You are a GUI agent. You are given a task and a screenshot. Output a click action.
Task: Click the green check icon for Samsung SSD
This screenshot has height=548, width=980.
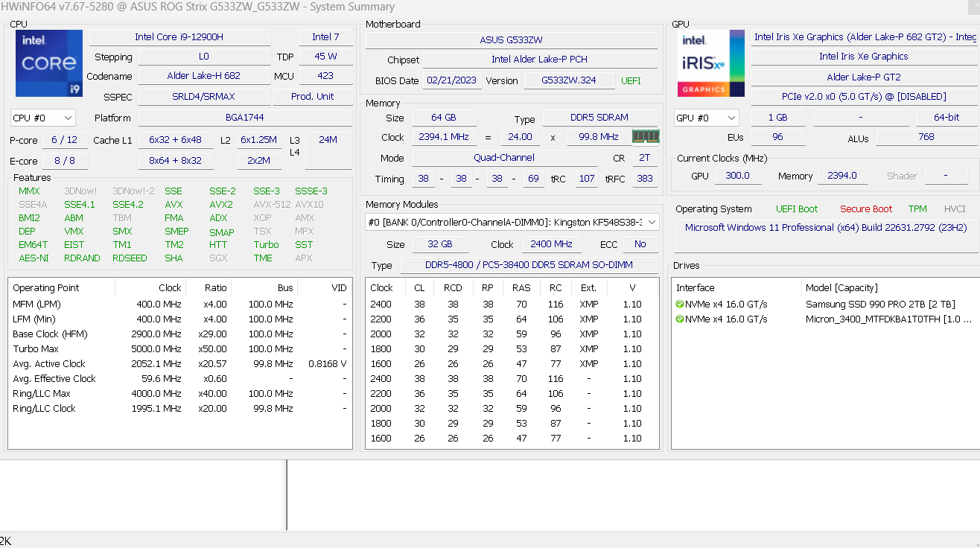point(680,304)
